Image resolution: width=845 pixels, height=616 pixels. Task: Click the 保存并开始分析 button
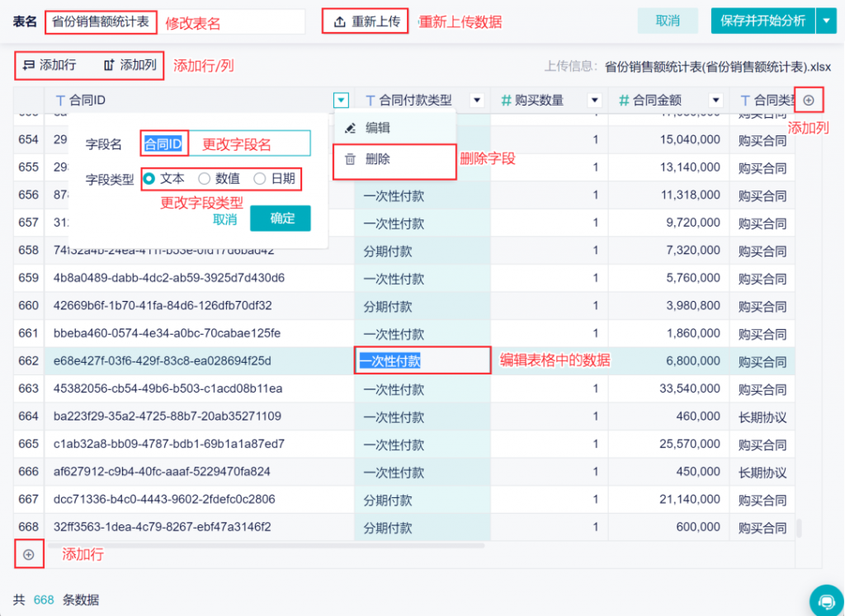763,21
